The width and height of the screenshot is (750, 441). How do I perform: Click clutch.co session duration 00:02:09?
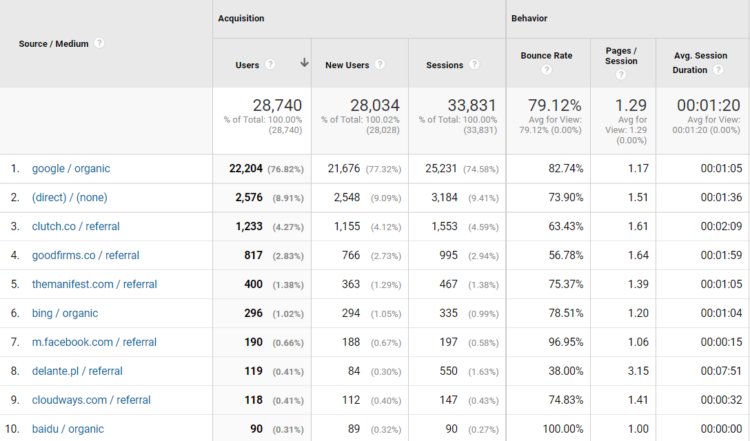click(x=721, y=226)
